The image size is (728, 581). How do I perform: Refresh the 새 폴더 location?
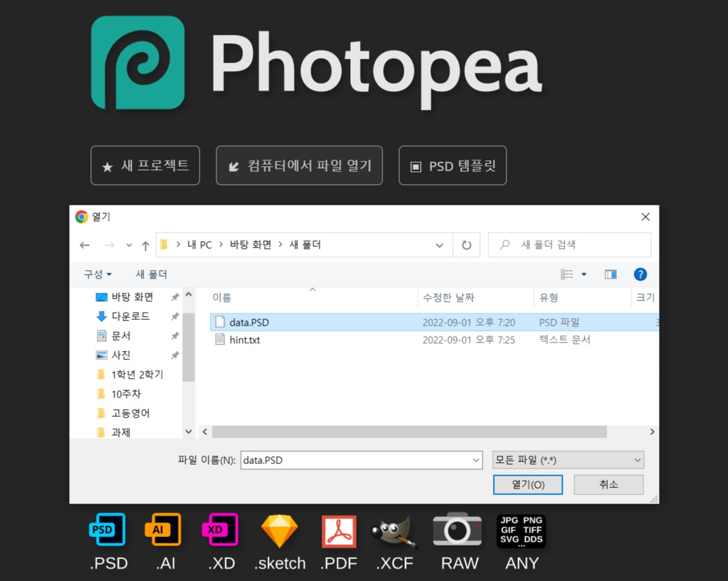pyautogui.click(x=466, y=245)
